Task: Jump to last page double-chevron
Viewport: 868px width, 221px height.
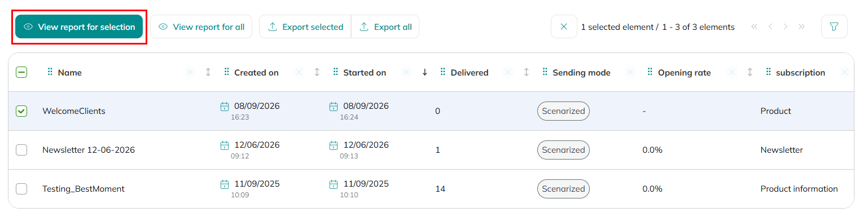Action: point(801,26)
